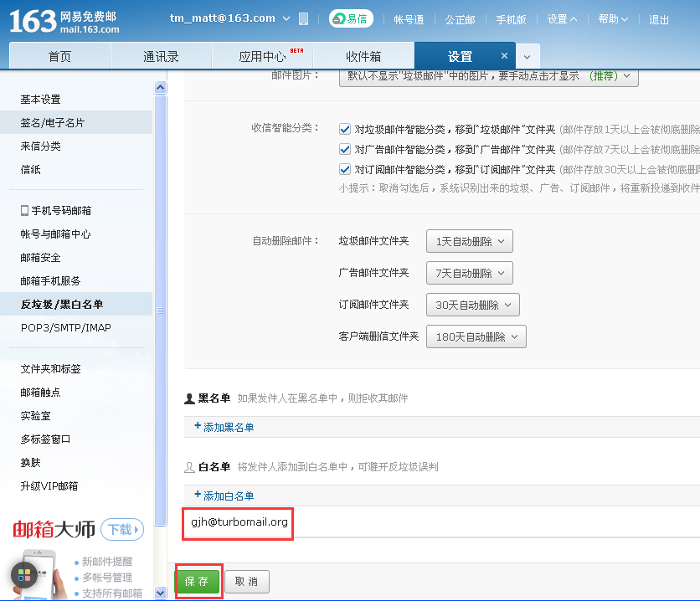Click the plus icon for 添加黑名单
This screenshot has height=601, width=700.
click(x=198, y=426)
